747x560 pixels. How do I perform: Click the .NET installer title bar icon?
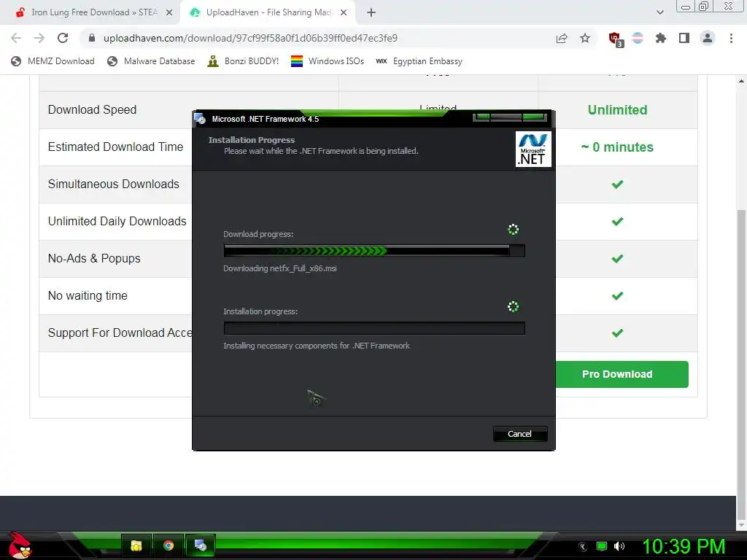200,119
